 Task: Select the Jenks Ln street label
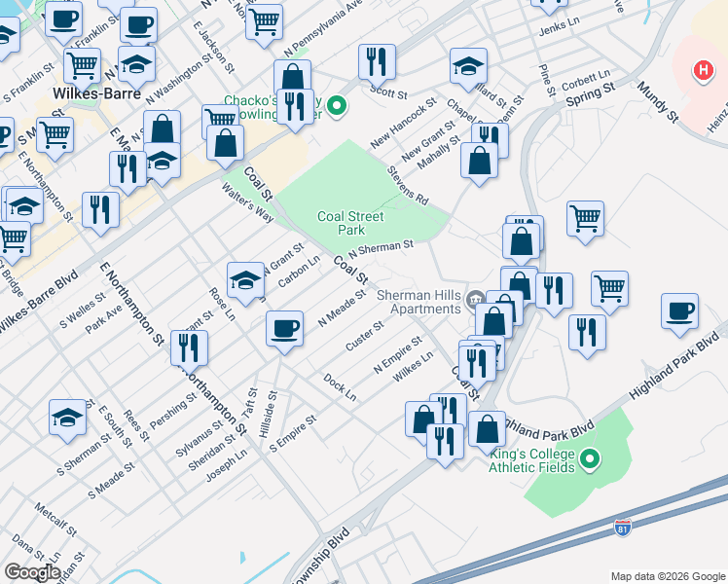coord(559,26)
